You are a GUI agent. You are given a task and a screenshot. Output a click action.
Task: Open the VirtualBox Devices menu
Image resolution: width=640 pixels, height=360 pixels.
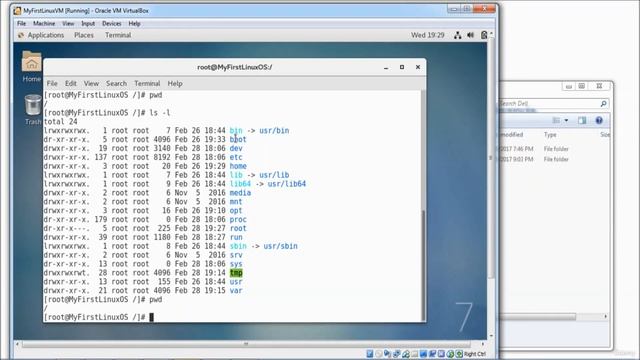point(112,24)
